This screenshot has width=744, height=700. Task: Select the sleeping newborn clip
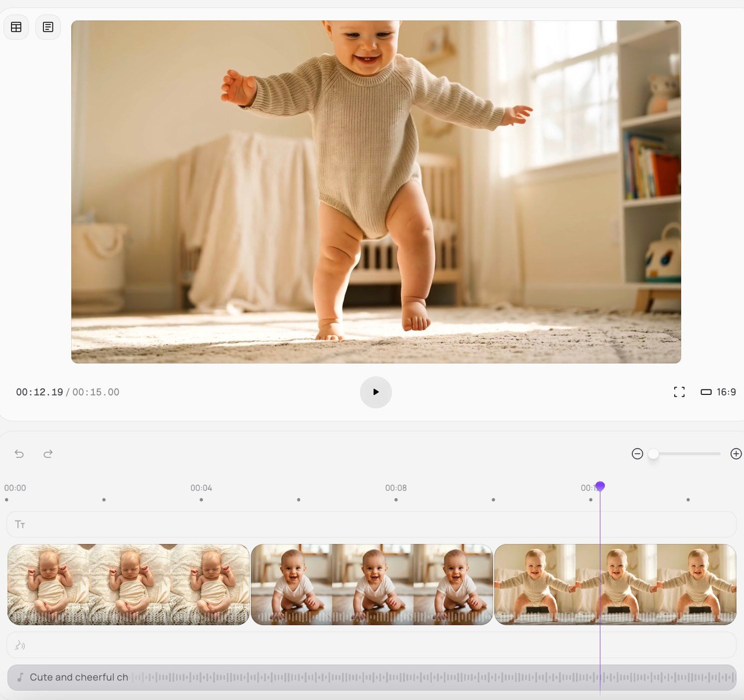pos(128,584)
